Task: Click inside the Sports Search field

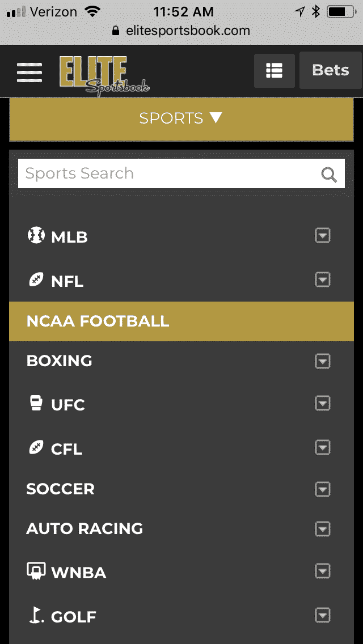Action: (x=142, y=173)
